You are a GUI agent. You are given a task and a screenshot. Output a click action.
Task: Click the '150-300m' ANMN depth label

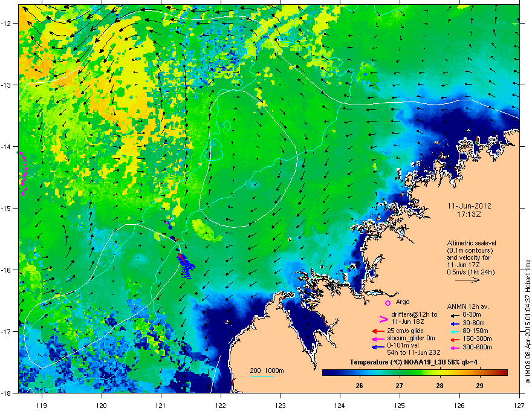click(x=477, y=338)
